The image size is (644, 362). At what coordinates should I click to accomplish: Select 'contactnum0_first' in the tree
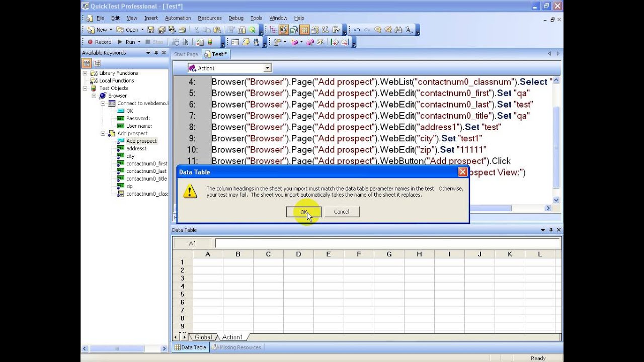click(146, 163)
